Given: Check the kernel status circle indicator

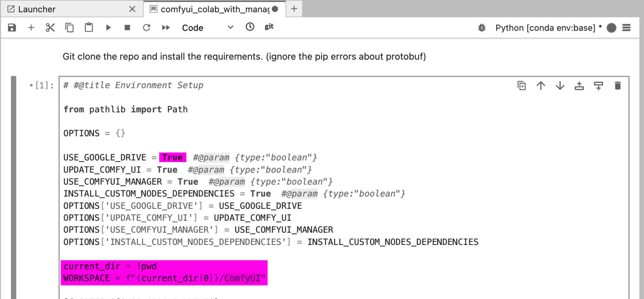Looking at the screenshot, I should [611, 28].
